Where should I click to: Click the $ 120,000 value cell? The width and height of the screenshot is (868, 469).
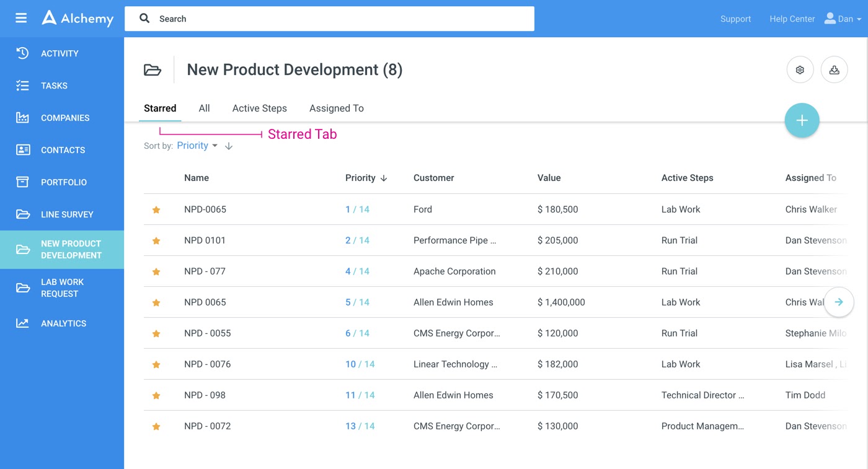pos(558,333)
